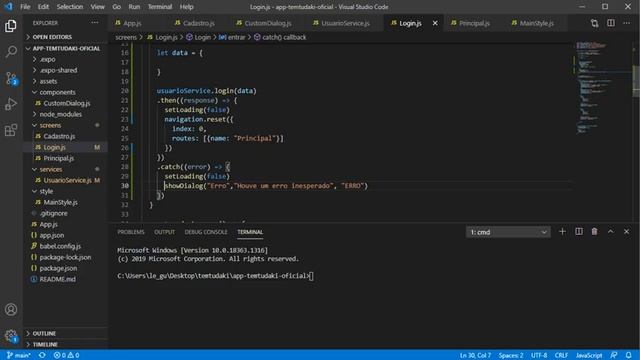Expand the Open Editors section
Screen dimensions: 640x360
point(65,37)
